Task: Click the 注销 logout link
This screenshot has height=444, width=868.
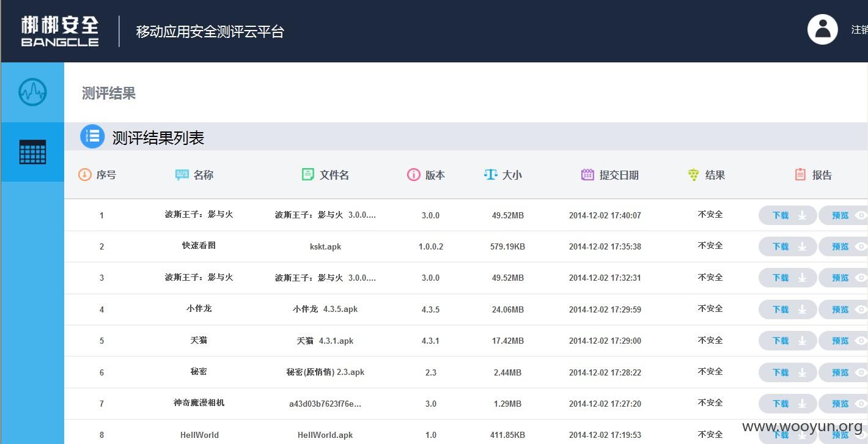Action: 859,29
